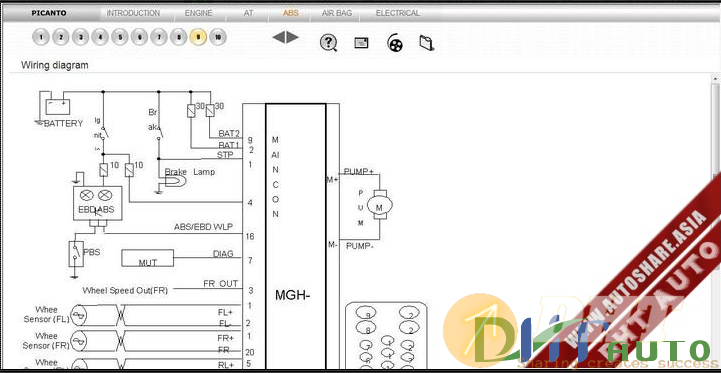Click the content area vertical scrollbar
721x373 pixels.
716,221
